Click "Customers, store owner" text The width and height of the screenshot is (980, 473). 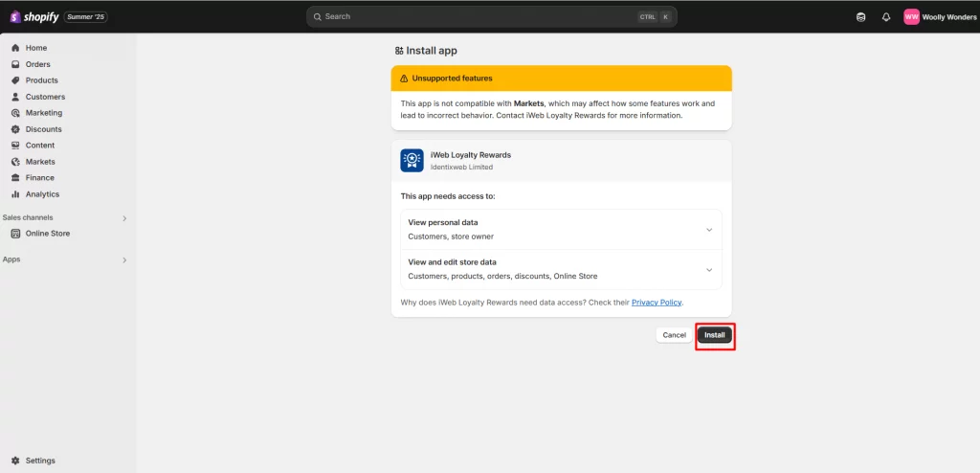[451, 237]
